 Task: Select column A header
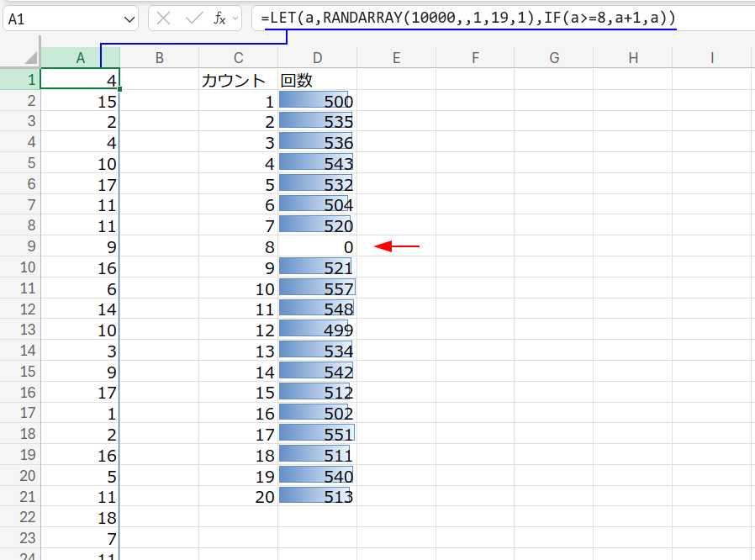click(x=80, y=57)
